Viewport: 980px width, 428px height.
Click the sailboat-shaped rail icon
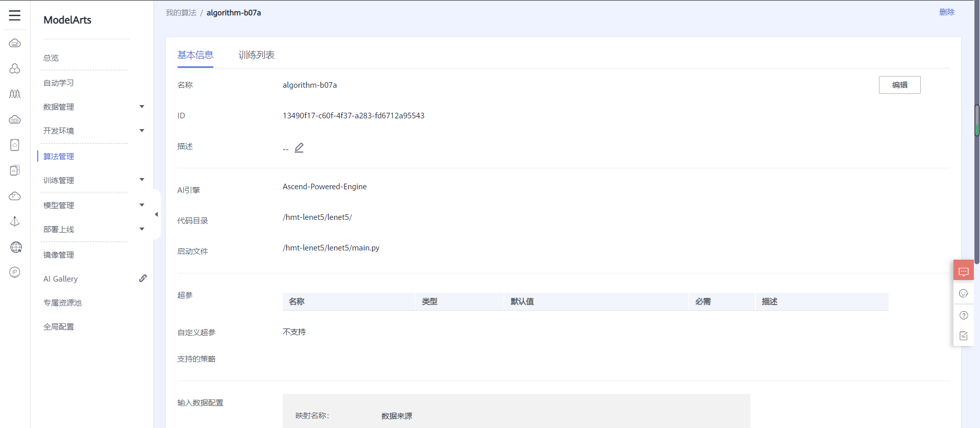[x=15, y=221]
